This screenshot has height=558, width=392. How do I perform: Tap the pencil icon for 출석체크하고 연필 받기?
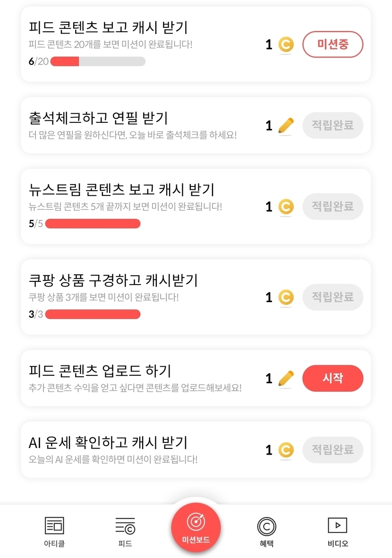coord(285,126)
